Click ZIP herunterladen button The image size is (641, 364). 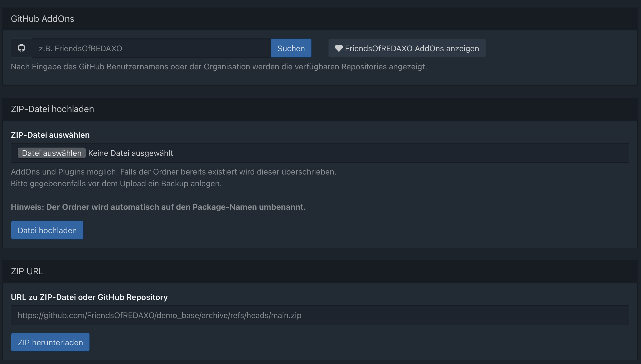click(x=50, y=342)
